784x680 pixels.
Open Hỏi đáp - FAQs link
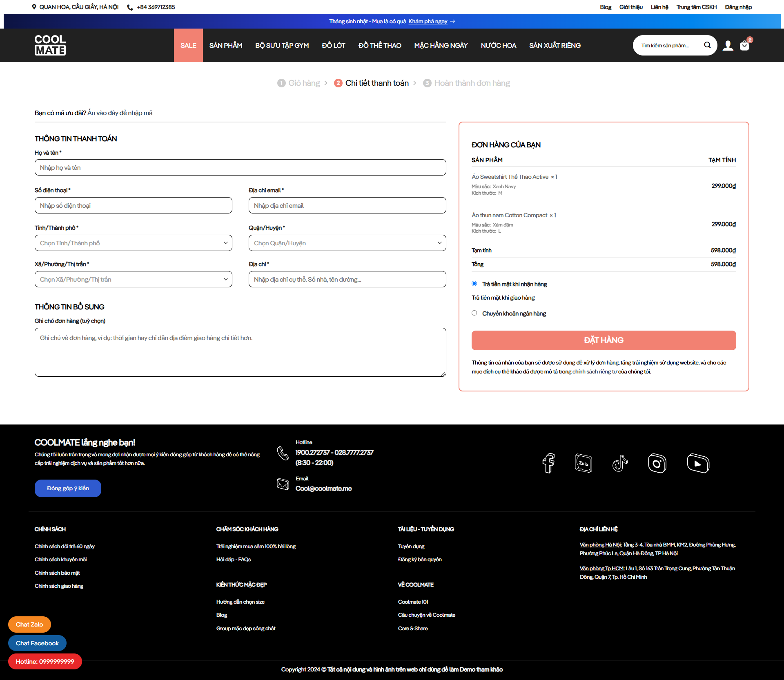coord(234,560)
